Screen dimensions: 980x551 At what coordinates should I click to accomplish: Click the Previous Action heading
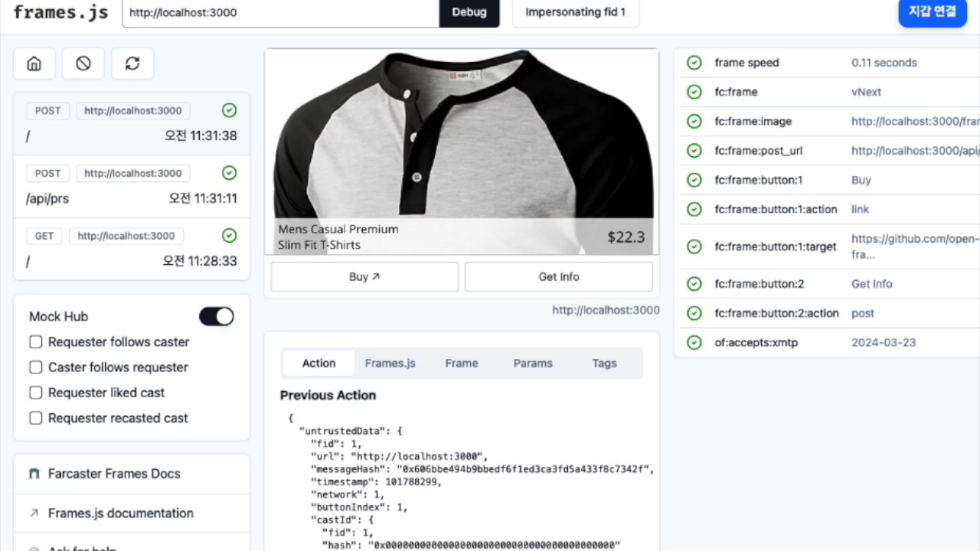[328, 396]
